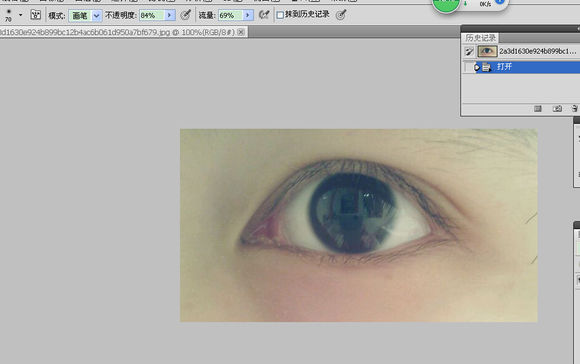This screenshot has height=364, width=580.
Task: Click the 不透明度 field showing 84%
Action: [x=151, y=15]
